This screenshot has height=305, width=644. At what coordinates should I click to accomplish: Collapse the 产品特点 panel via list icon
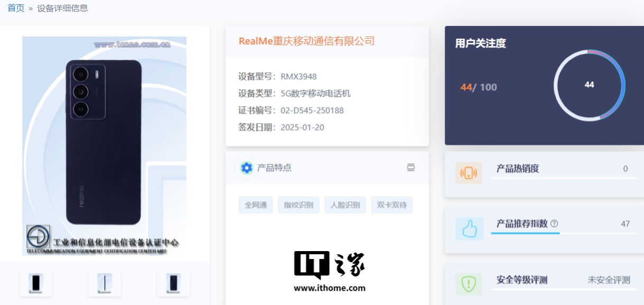coord(411,168)
